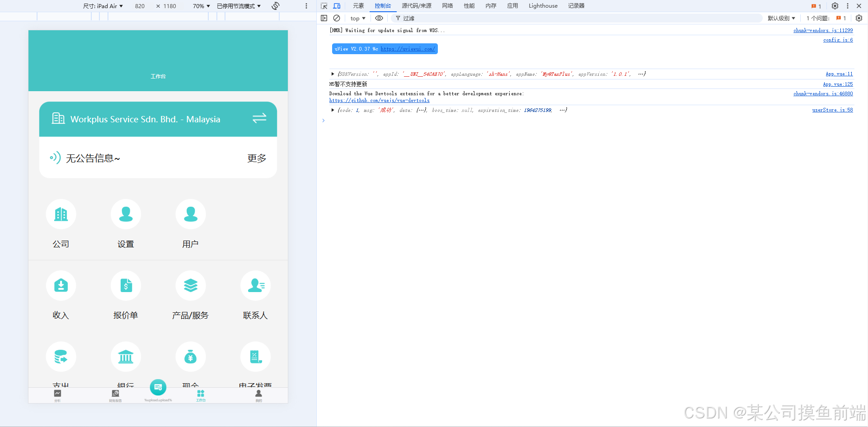Toggle the device toolbar icon

[337, 6]
